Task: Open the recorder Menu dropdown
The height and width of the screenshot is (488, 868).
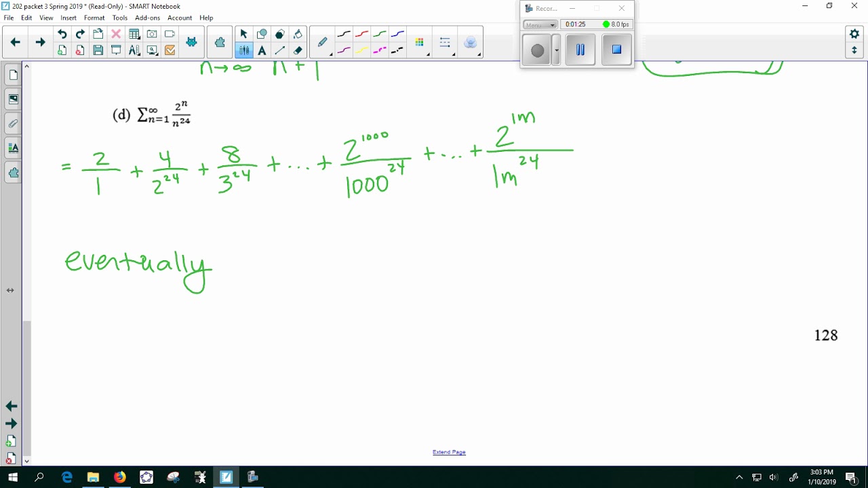Action: 540,24
